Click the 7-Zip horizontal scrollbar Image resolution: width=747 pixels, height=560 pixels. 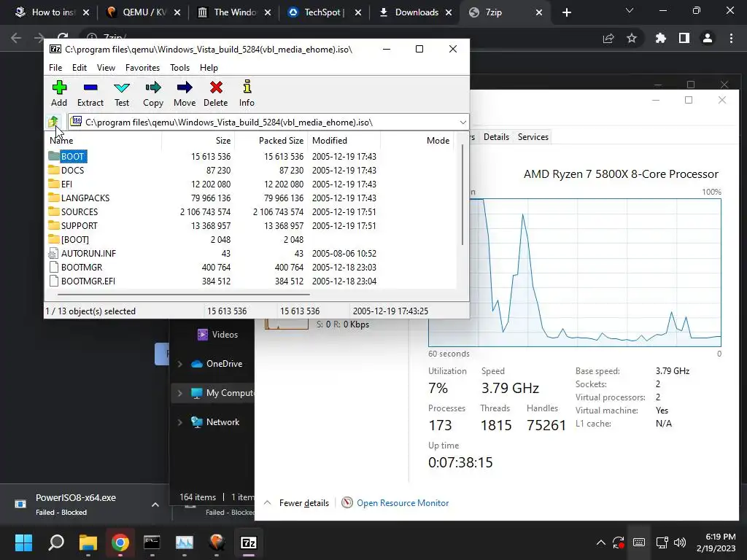pos(185,295)
